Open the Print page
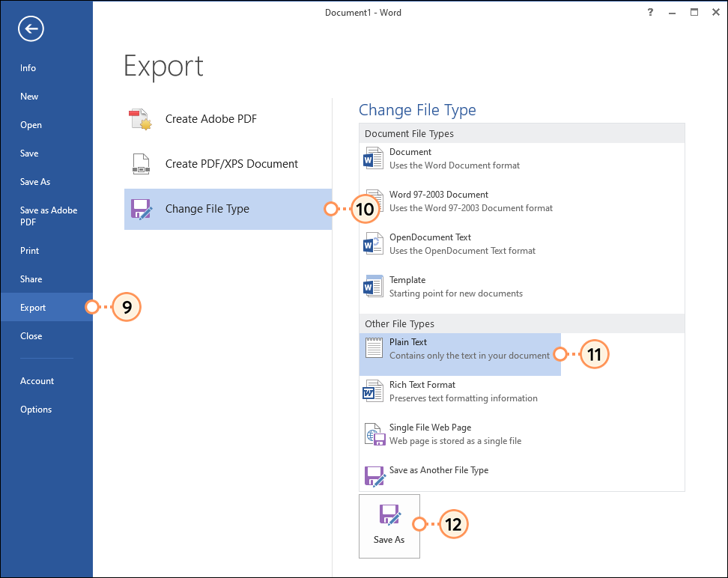This screenshot has width=728, height=578. click(x=46, y=251)
